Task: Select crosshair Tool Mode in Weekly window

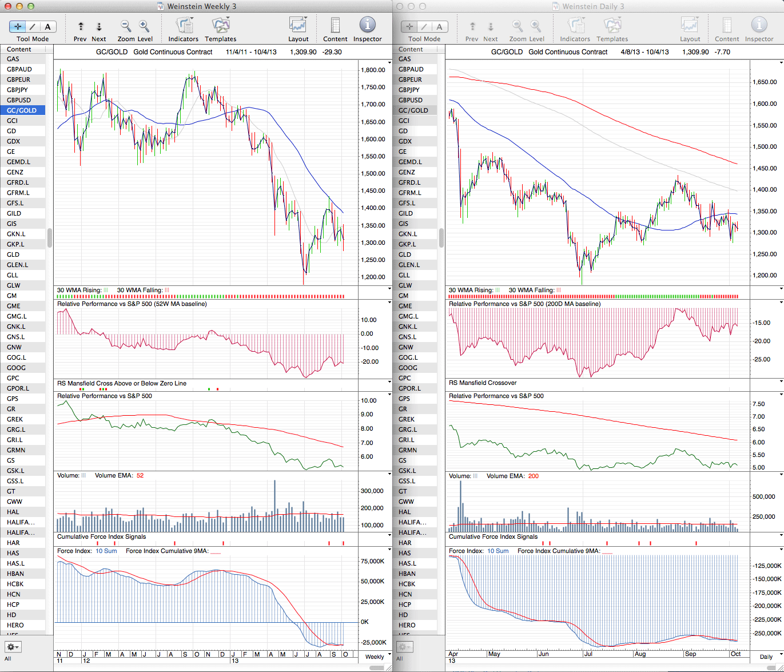Action: click(18, 26)
